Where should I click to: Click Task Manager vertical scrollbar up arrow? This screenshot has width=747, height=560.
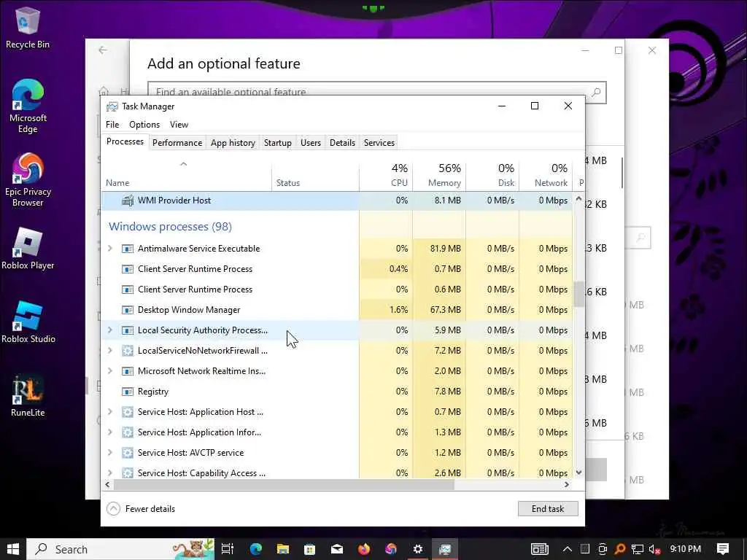pos(578,199)
